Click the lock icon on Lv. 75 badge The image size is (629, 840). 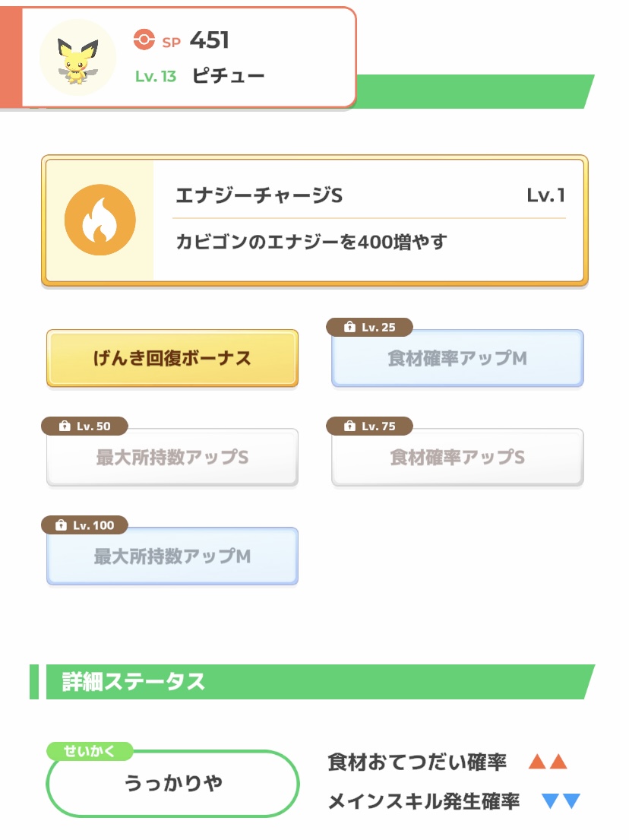pos(349,426)
